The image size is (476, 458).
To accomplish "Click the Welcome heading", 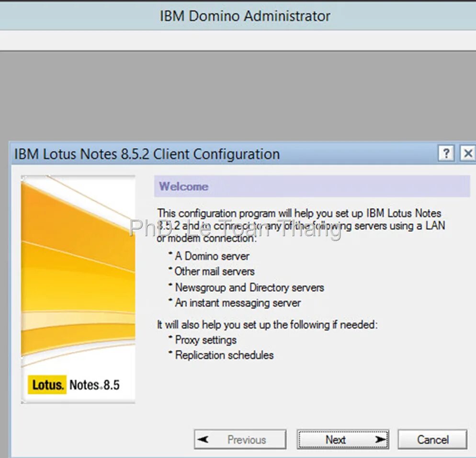I will coord(184,186).
